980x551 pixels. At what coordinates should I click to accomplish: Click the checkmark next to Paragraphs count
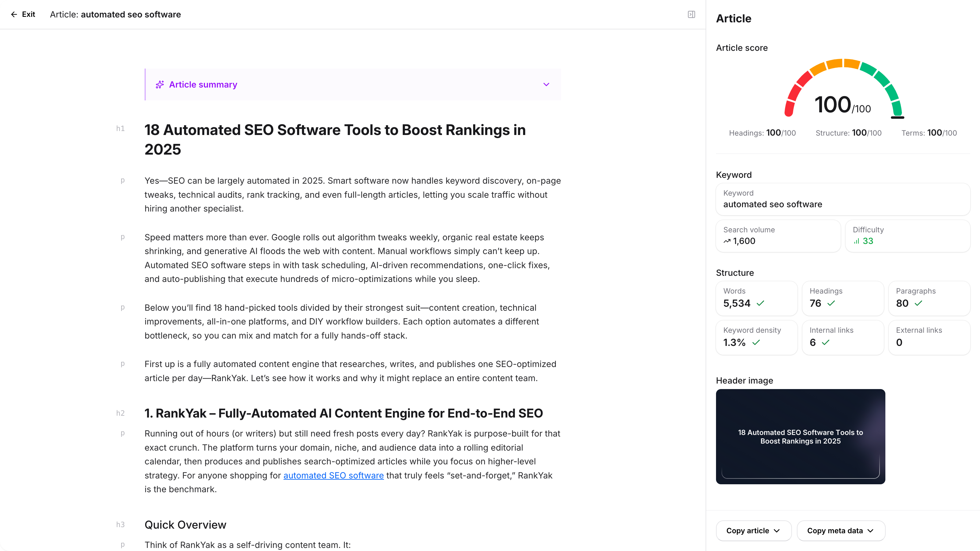(x=918, y=303)
